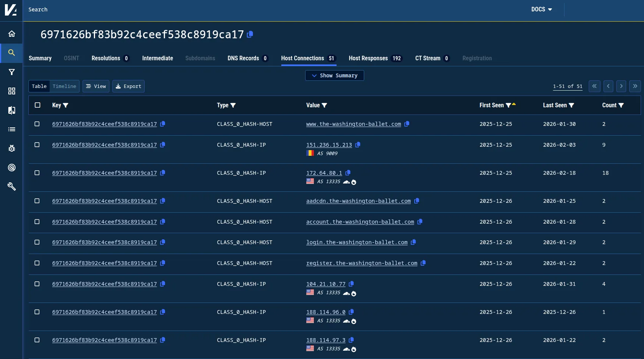
Task: Copy the 188.114.97.3 IP value
Action: (x=351, y=340)
